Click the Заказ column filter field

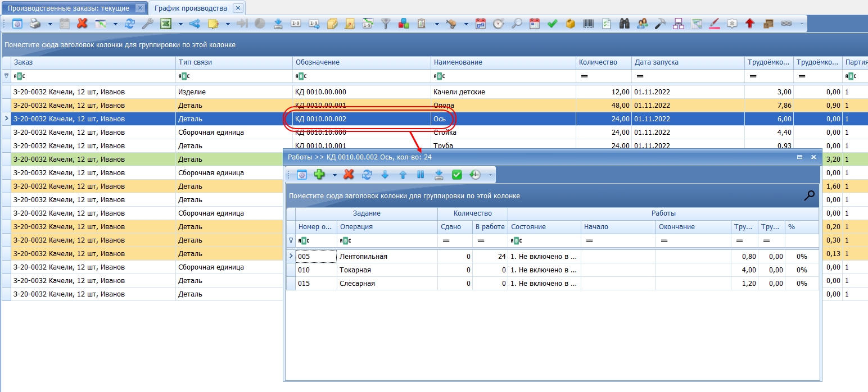[x=93, y=76]
